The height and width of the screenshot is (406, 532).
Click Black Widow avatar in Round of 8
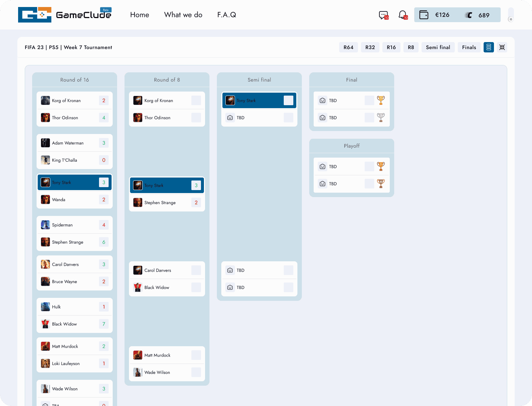[x=138, y=288]
